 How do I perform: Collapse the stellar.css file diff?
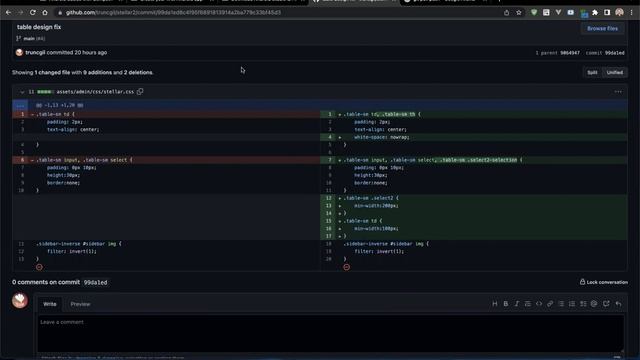pos(22,92)
